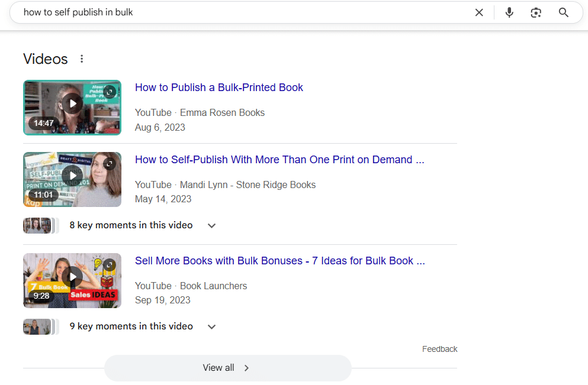Clear the search box with the X icon

tap(479, 12)
